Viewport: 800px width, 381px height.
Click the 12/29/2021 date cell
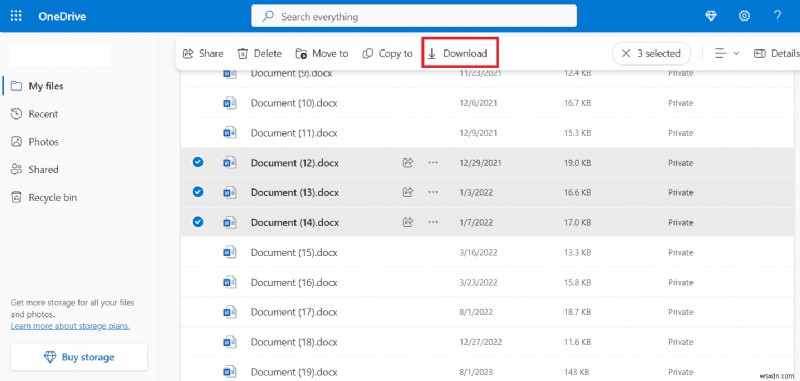(480, 163)
